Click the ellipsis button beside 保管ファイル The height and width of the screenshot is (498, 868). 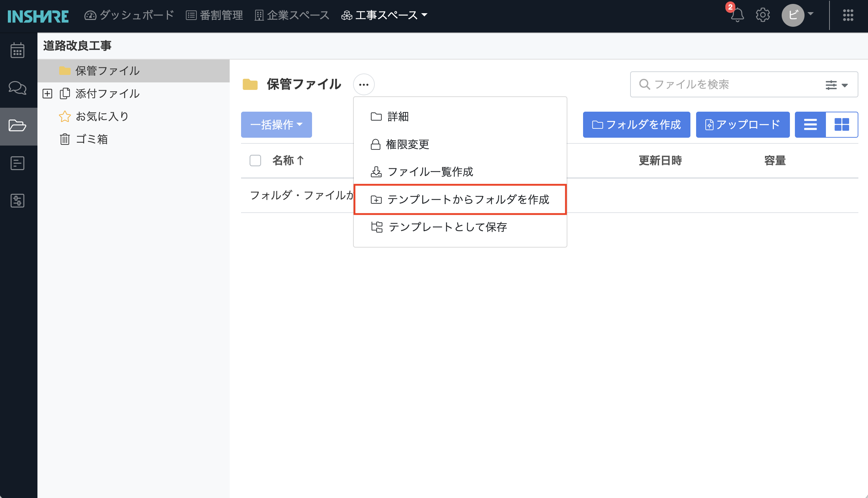pos(364,85)
